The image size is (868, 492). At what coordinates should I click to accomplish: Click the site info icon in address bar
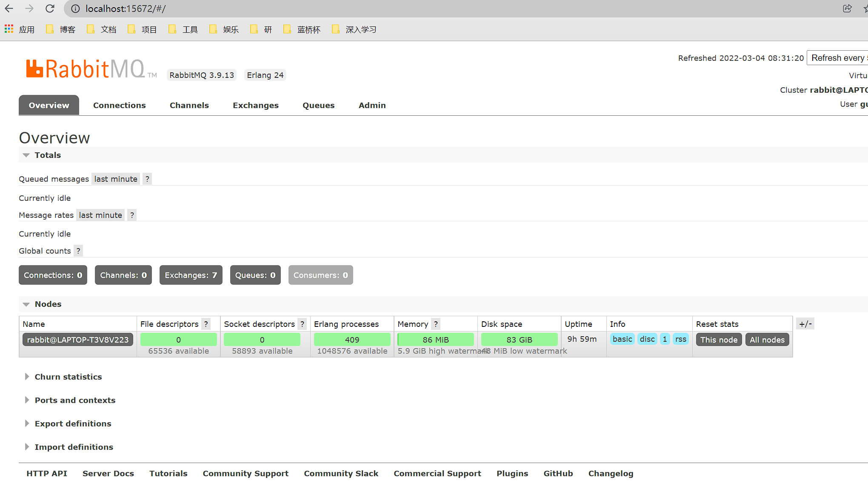click(x=75, y=9)
